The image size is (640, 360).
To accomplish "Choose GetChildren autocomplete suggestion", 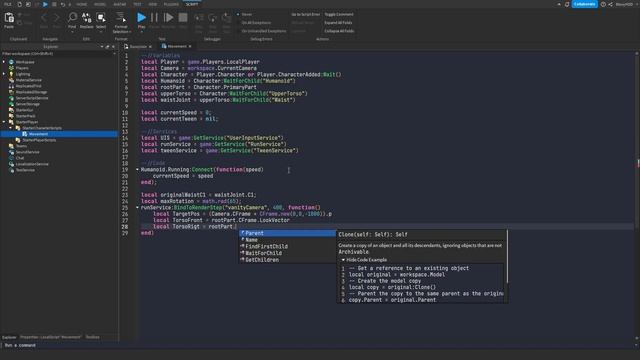I will 287,260.
